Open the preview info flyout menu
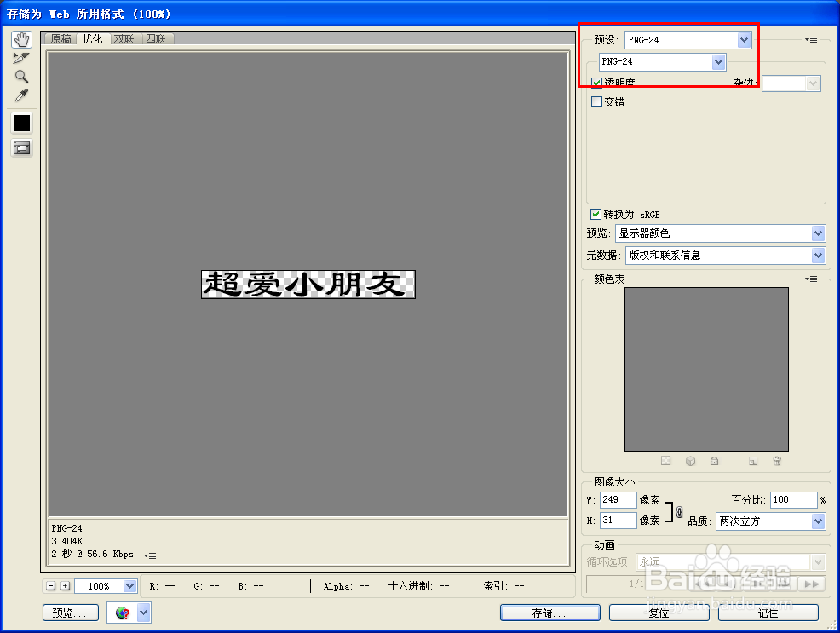This screenshot has height=633, width=840. tap(150, 555)
